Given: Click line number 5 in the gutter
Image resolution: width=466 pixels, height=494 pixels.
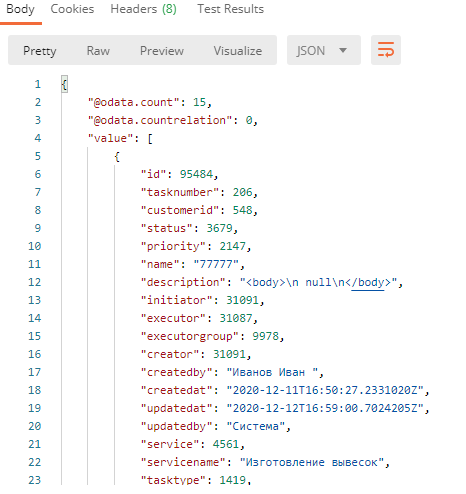Looking at the screenshot, I should pyautogui.click(x=38, y=156).
